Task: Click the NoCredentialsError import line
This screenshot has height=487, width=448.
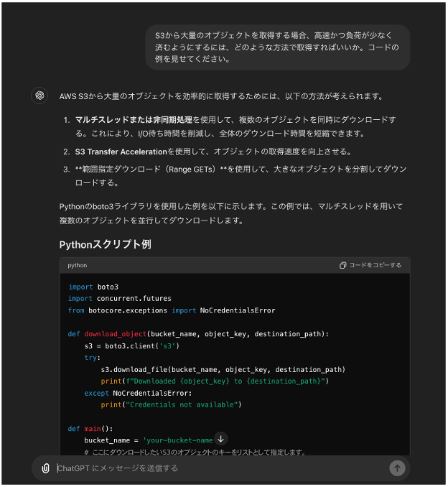Action: click(x=172, y=310)
